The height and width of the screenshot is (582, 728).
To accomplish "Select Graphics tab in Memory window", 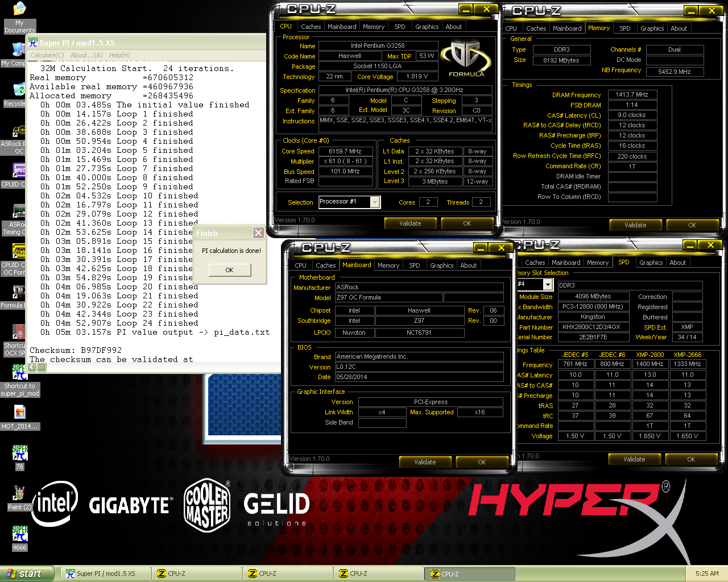I will pyautogui.click(x=652, y=28).
